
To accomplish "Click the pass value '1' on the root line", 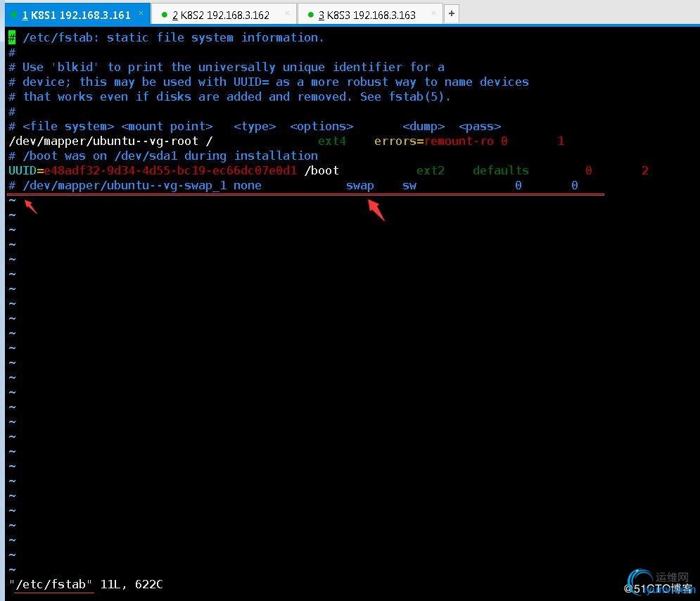I will coord(561,141).
